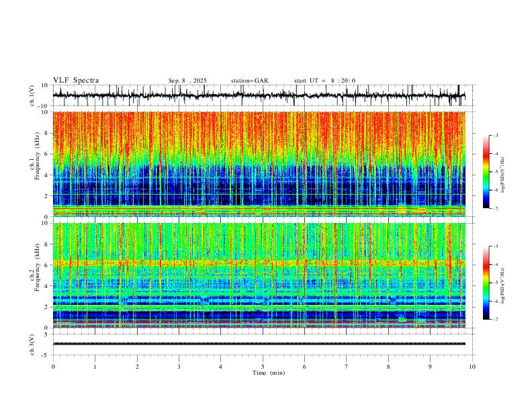Click time axis tick label "1"
The image size is (532, 411).
click(x=95, y=367)
